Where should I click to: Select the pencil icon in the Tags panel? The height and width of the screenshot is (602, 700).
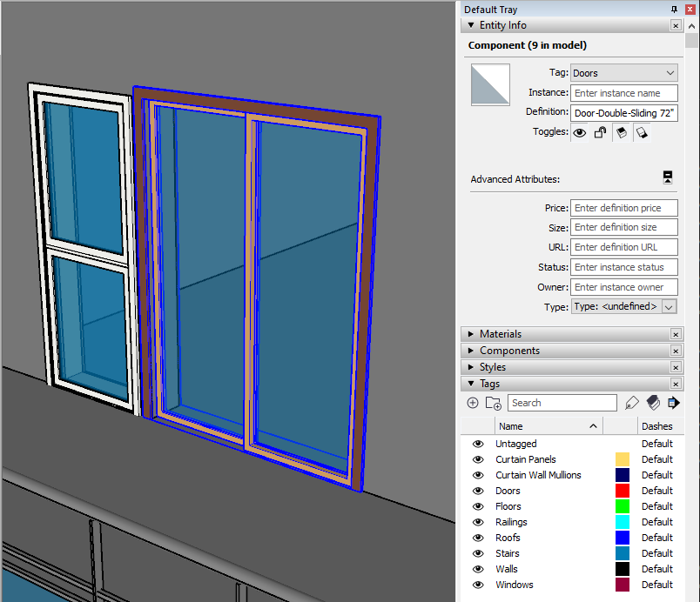coord(632,403)
